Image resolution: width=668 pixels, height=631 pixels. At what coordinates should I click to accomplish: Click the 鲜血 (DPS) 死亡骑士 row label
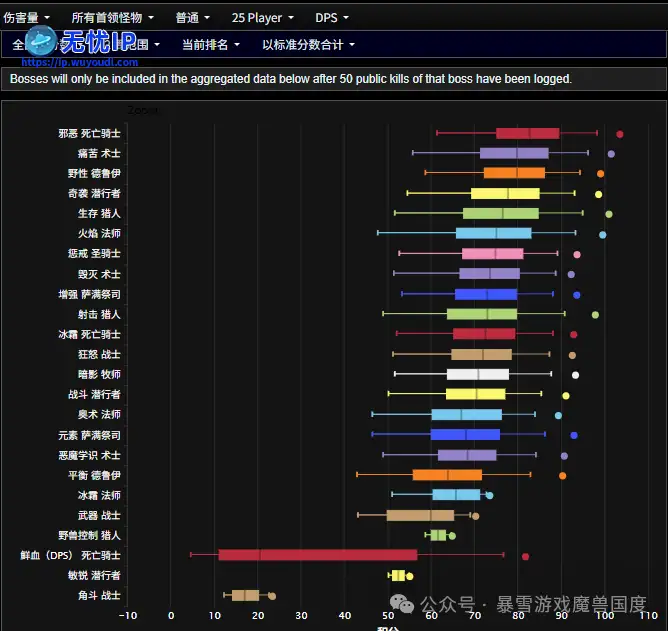[70, 555]
